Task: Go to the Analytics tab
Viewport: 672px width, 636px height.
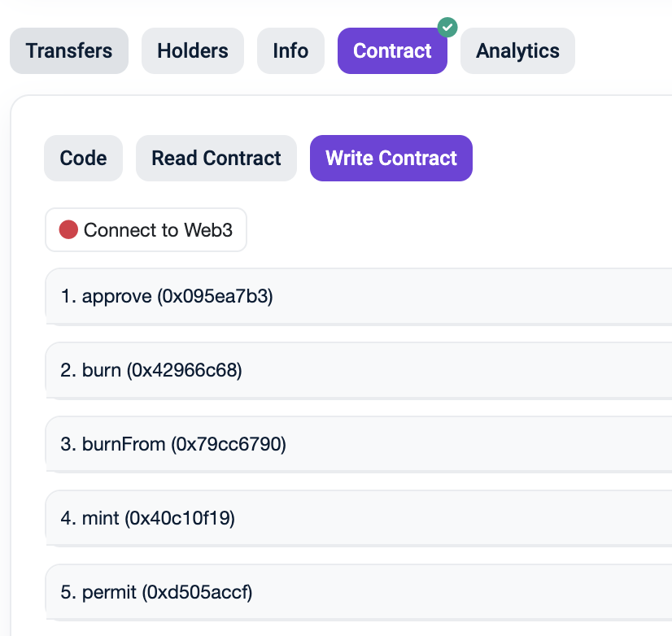Action: 517,51
